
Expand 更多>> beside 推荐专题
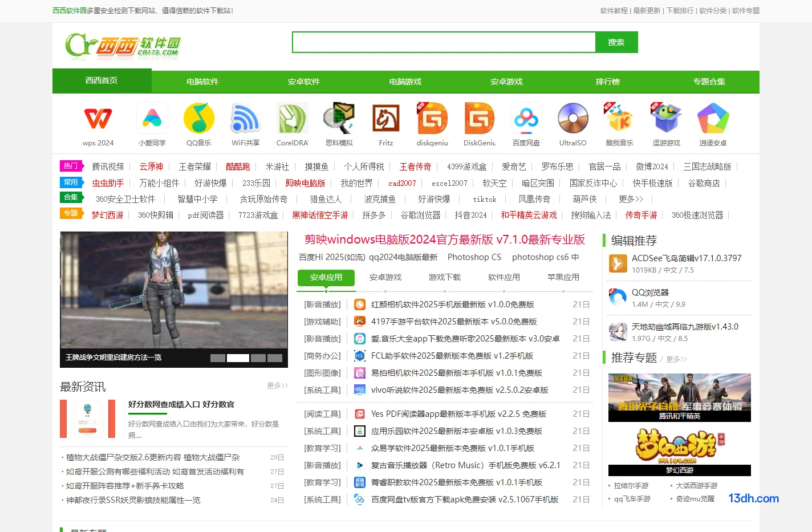coord(676,359)
